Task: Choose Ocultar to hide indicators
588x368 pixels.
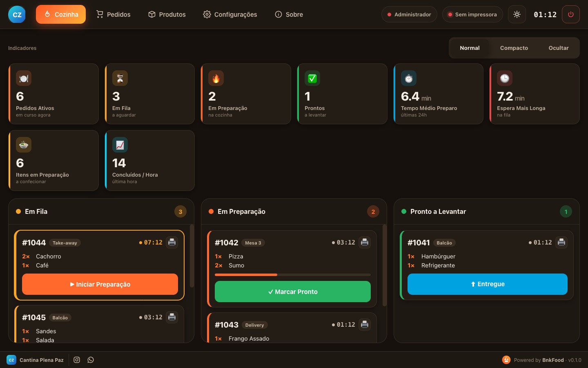Action: [x=559, y=48]
